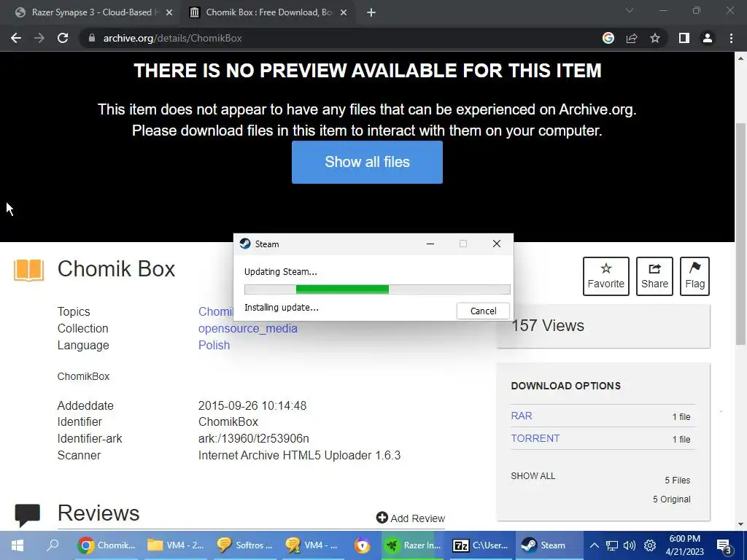Open Windows taskbar search
The image size is (747, 560).
53,545
